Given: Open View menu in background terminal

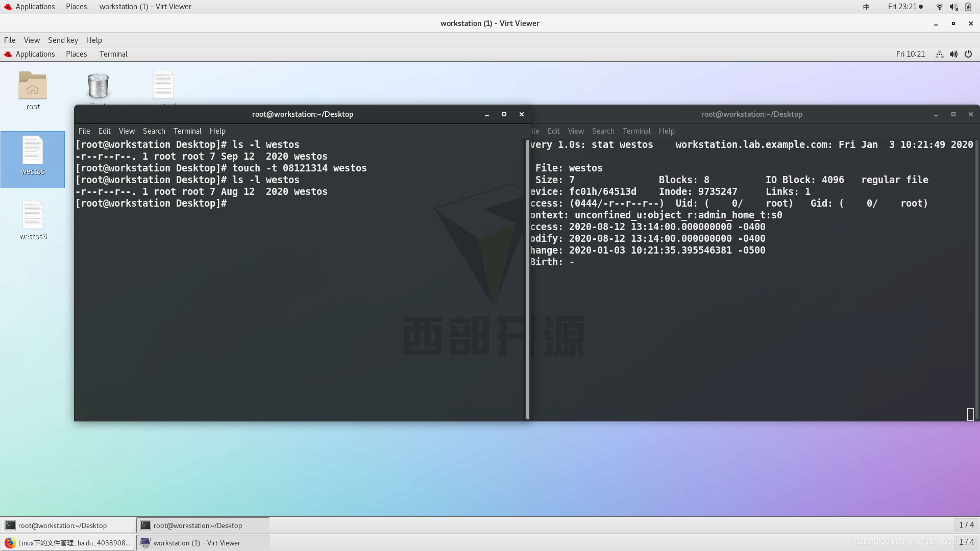Looking at the screenshot, I should pos(576,131).
